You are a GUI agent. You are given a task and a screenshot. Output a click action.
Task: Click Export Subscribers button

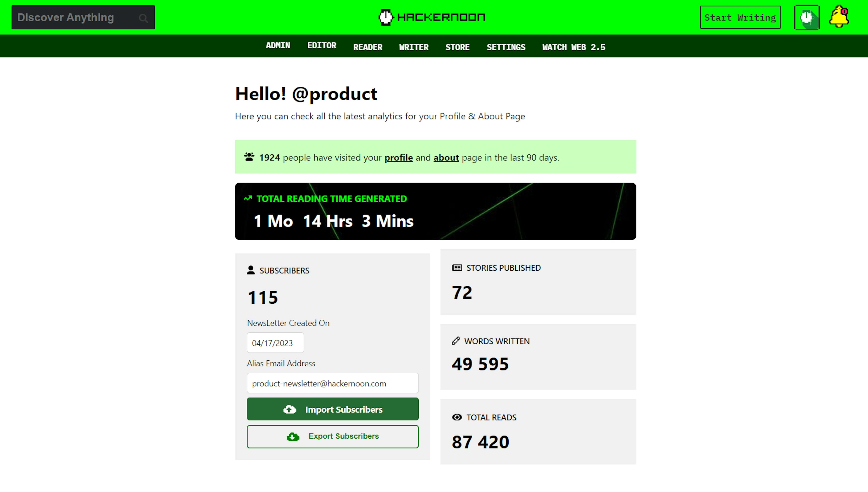tap(332, 436)
